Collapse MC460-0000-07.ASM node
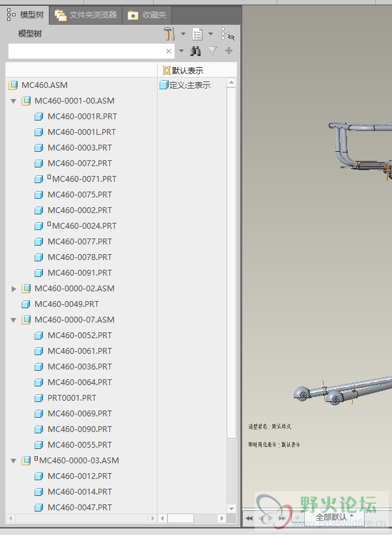The image size is (392, 535). click(14, 320)
